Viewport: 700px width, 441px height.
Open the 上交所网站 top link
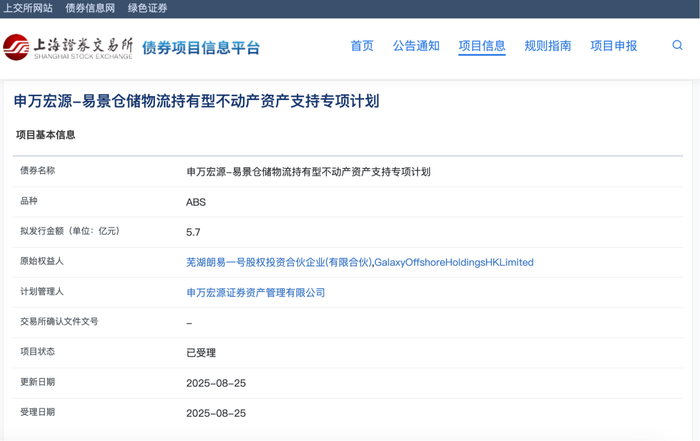[28, 8]
